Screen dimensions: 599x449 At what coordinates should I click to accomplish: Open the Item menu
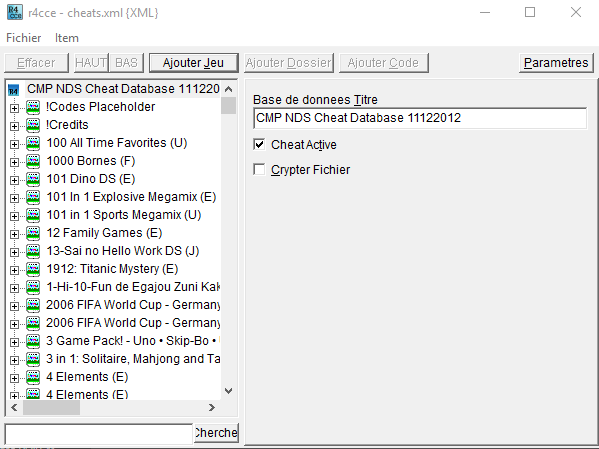pos(67,38)
